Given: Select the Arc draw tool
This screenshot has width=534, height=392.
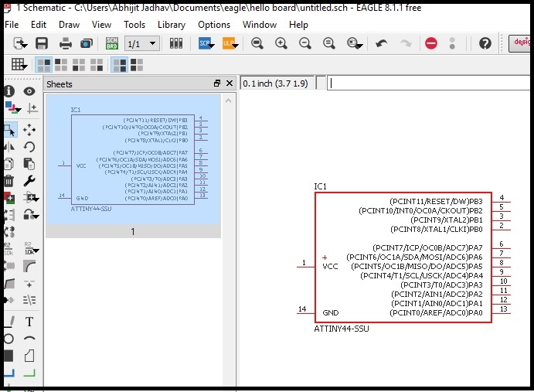Looking at the screenshot, I should pos(29,339).
